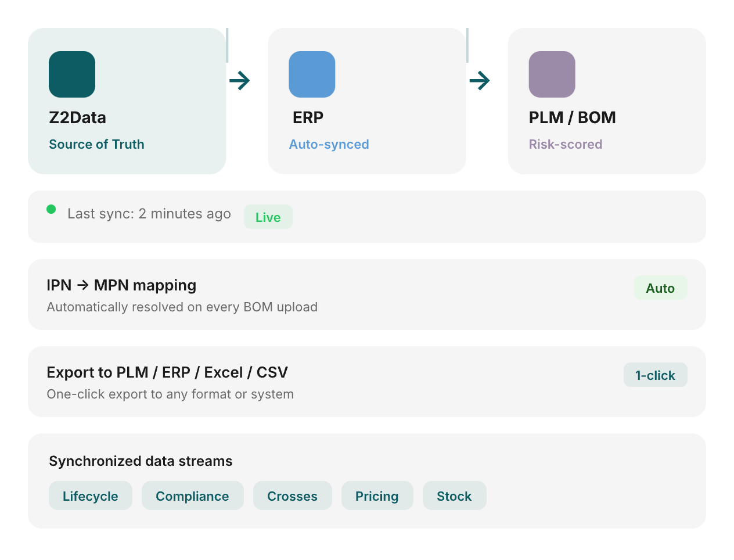Image resolution: width=734 pixels, height=560 pixels.
Task: Click Last sync: 2 minutes ago text
Action: click(x=149, y=214)
